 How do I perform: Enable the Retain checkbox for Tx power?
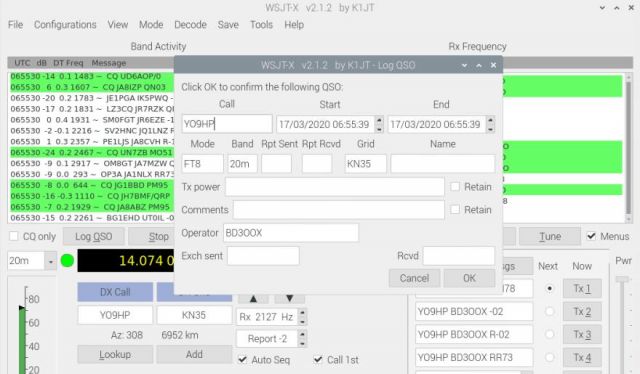[x=455, y=187]
